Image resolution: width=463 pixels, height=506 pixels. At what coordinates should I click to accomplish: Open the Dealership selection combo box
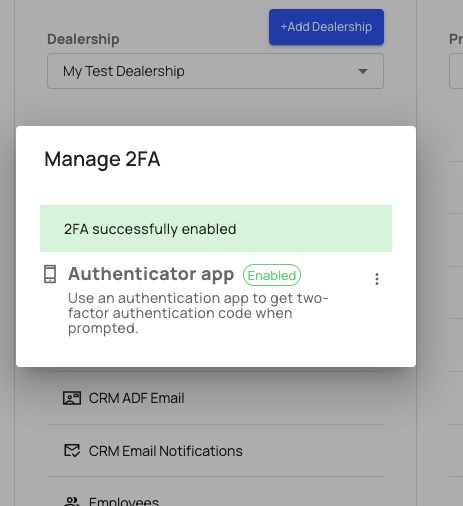point(215,71)
